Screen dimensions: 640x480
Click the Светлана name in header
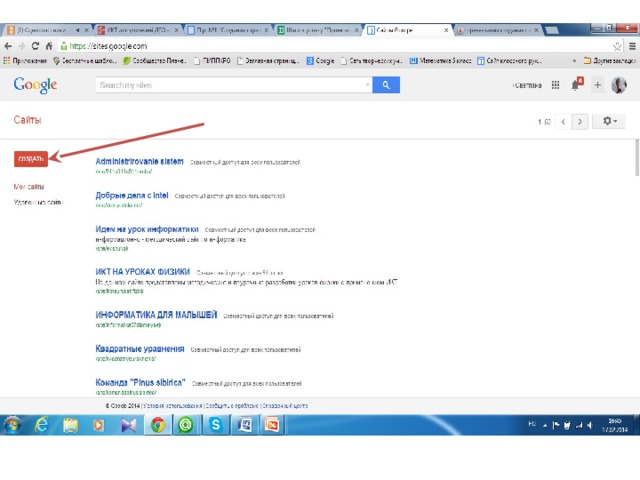click(x=527, y=85)
